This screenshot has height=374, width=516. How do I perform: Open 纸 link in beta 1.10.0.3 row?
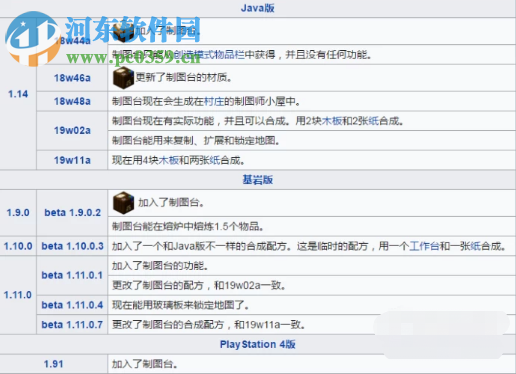pos(475,246)
